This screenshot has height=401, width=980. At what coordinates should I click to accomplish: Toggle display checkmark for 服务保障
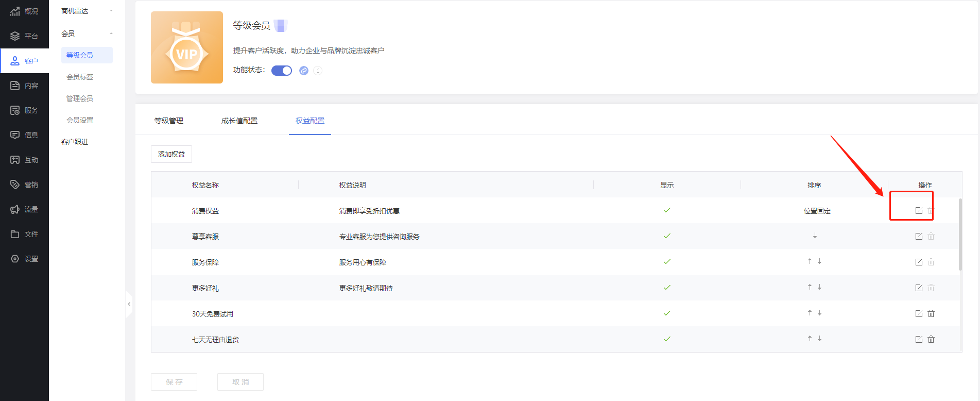click(667, 262)
